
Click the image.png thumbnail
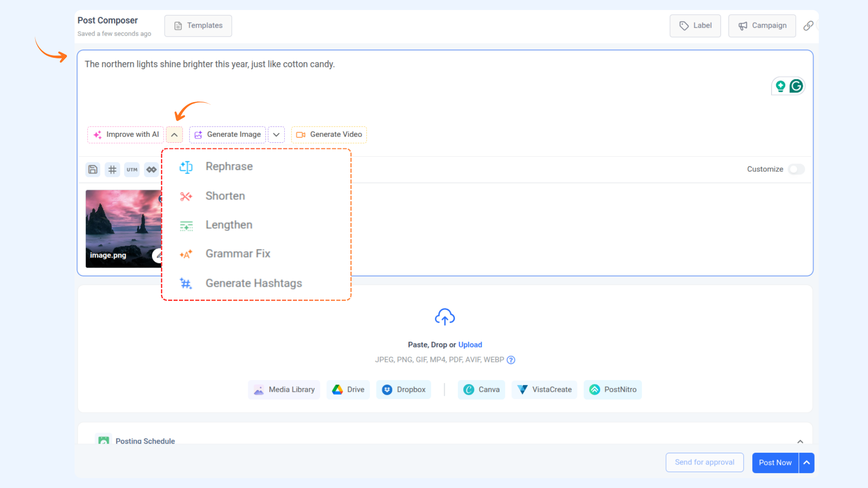click(122, 226)
